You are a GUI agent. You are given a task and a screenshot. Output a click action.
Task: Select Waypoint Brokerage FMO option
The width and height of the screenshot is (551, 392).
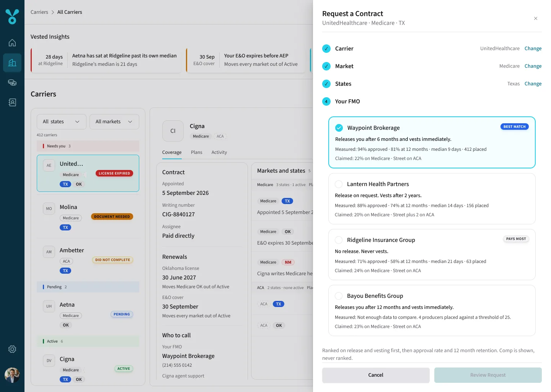click(x=432, y=142)
